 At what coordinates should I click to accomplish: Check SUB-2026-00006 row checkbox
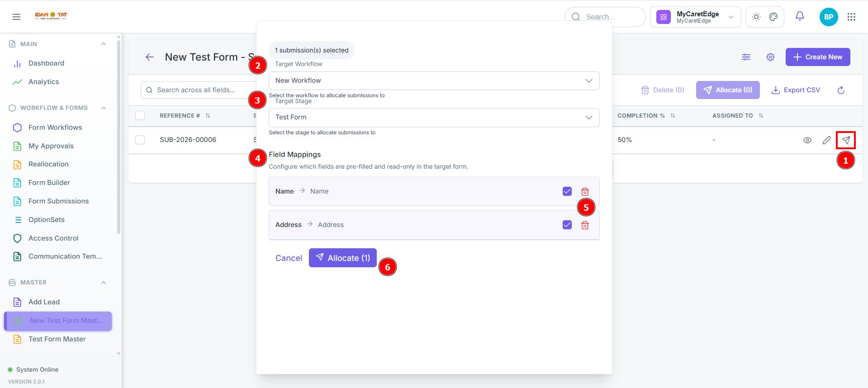click(x=140, y=140)
